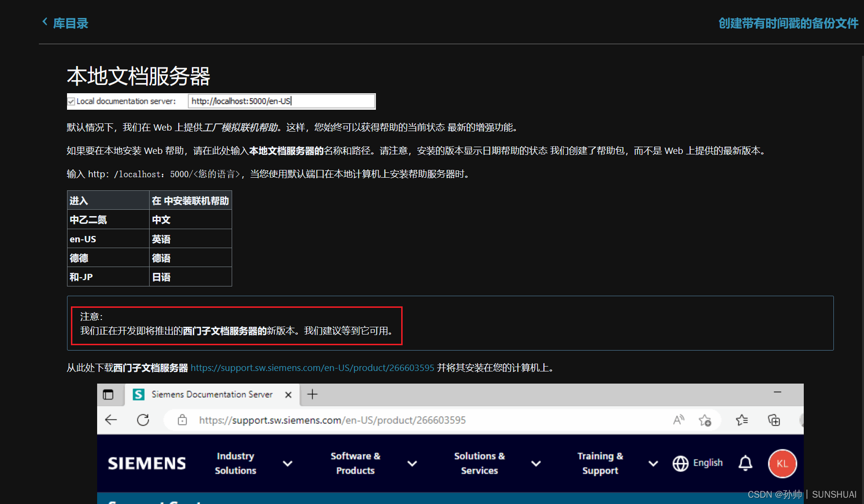
Task: Add page to favorites star-plus icon
Action: 705,420
